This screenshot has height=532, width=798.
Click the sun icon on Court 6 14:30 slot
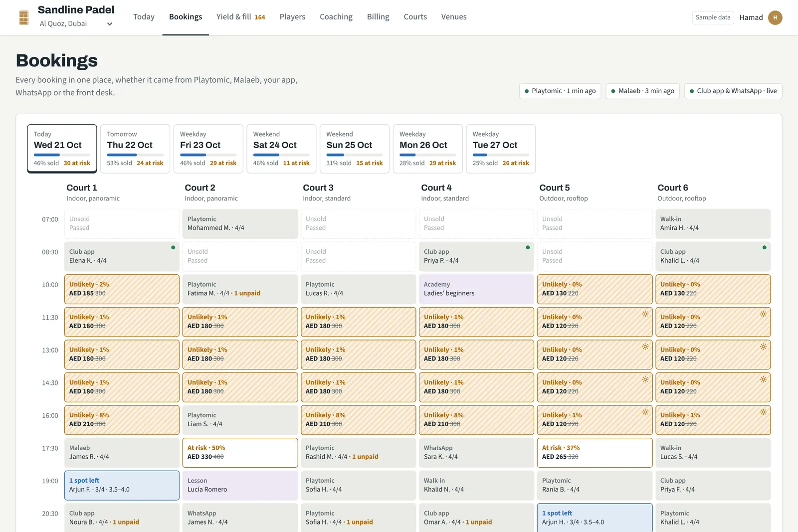[x=763, y=379]
